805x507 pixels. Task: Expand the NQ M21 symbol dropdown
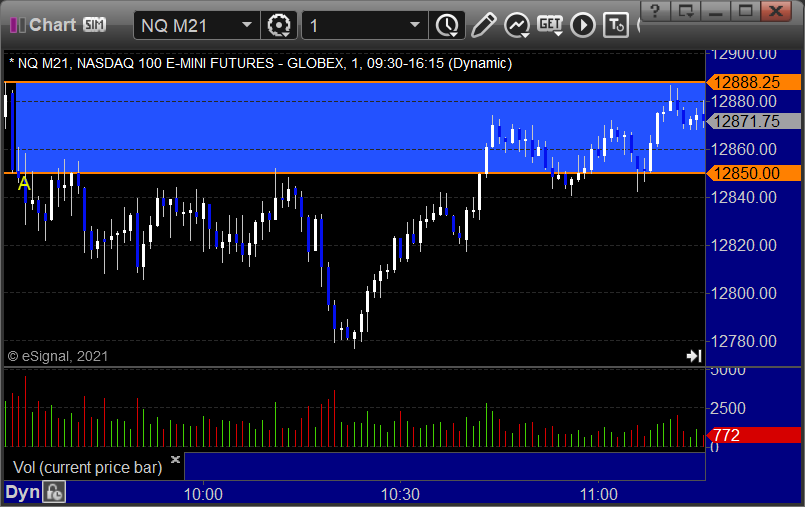tap(247, 25)
